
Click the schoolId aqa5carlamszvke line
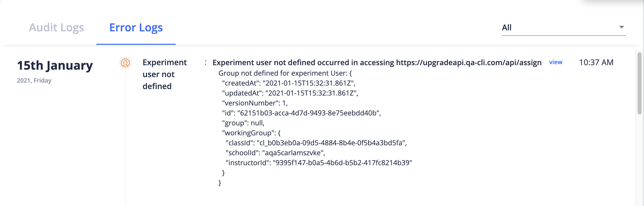275,153
